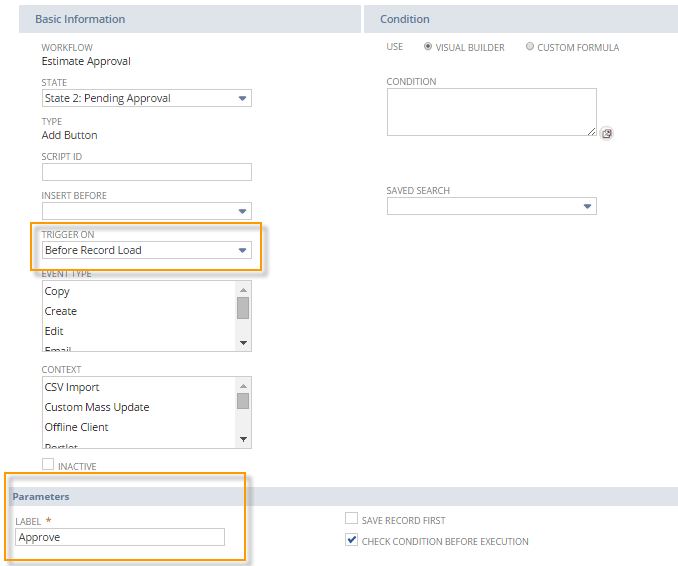Click the Basic Information section header
Viewport: 678px width, 566px height.
190,19
